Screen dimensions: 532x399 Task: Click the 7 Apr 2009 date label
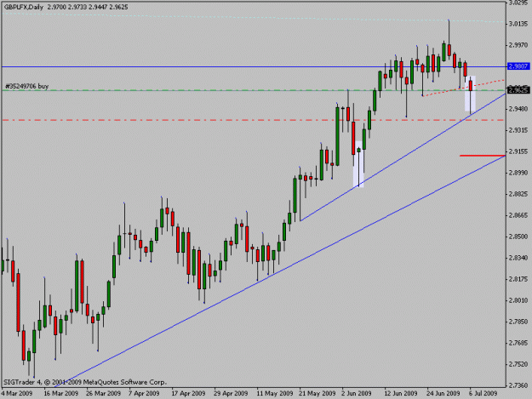point(144,394)
